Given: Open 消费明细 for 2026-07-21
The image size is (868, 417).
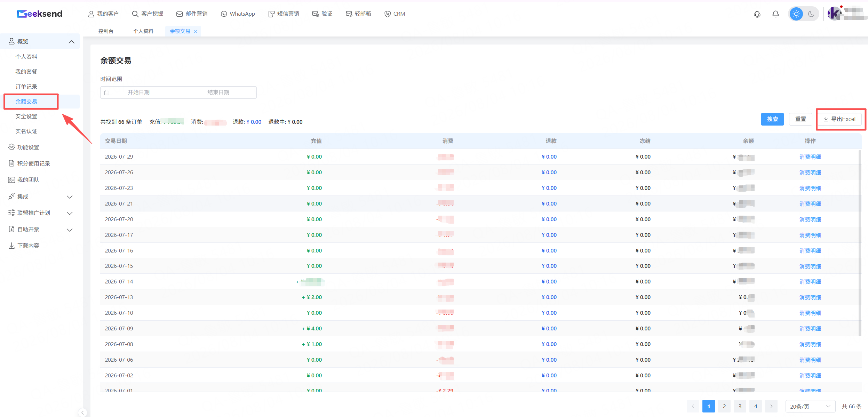Looking at the screenshot, I should point(810,204).
